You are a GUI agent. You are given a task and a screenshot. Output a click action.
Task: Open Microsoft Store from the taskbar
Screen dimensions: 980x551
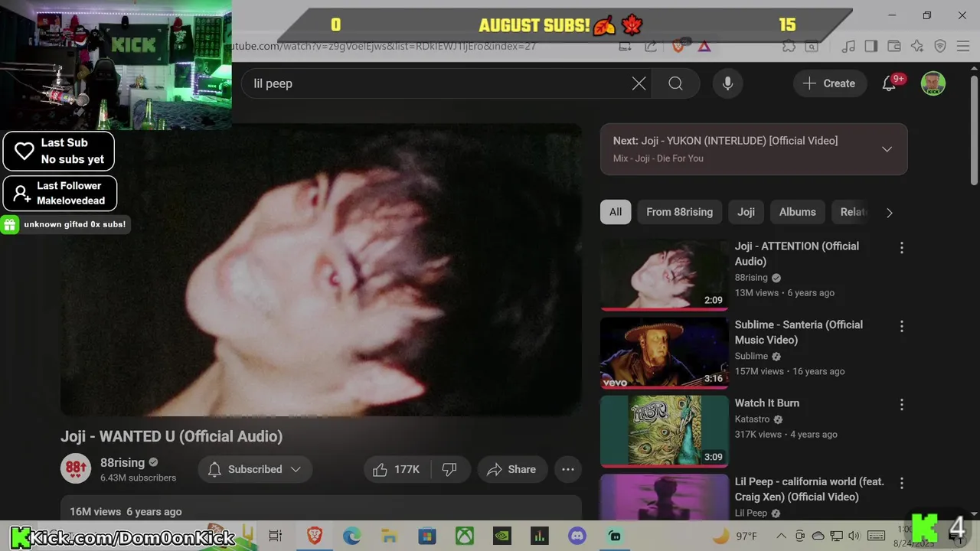[x=427, y=536]
